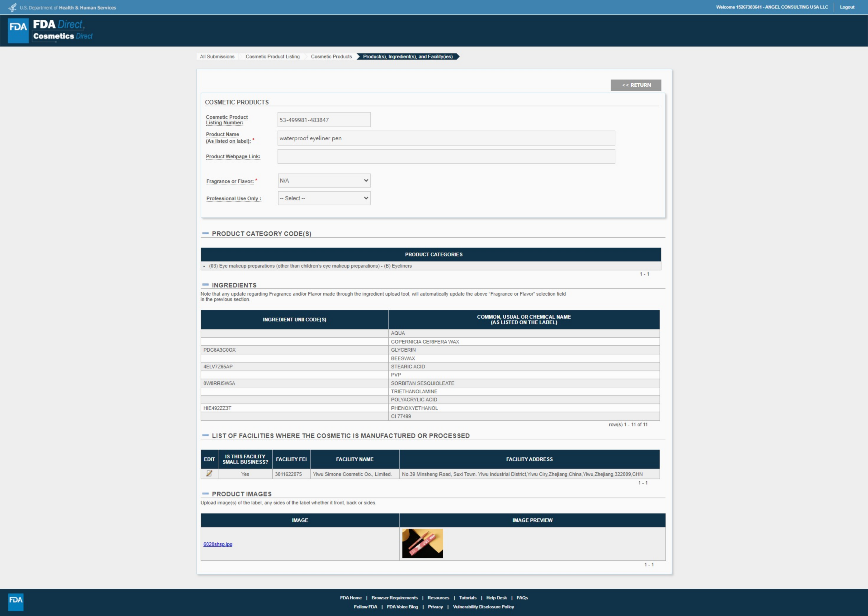Click the eyeliner product image preview thumbnail

(422, 543)
